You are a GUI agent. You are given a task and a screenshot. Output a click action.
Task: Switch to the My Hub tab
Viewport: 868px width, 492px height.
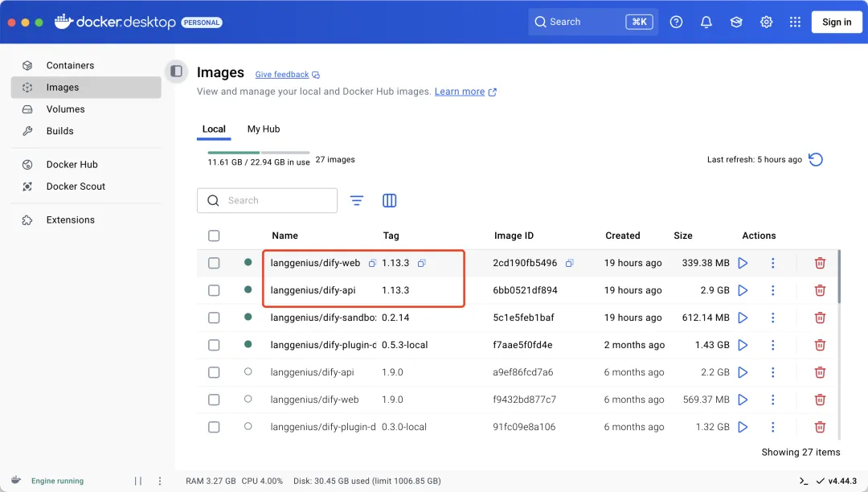tap(264, 129)
